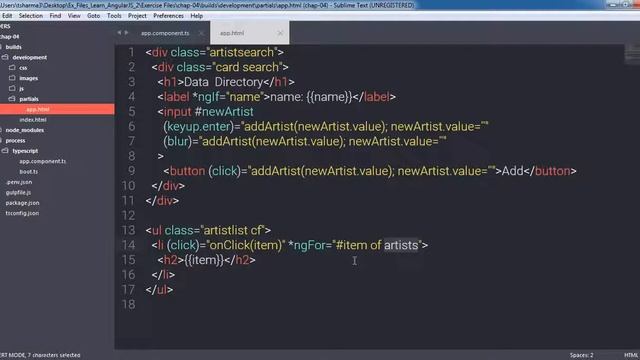Open boot.ts from the sidebar
640x360 pixels.
(x=29, y=172)
